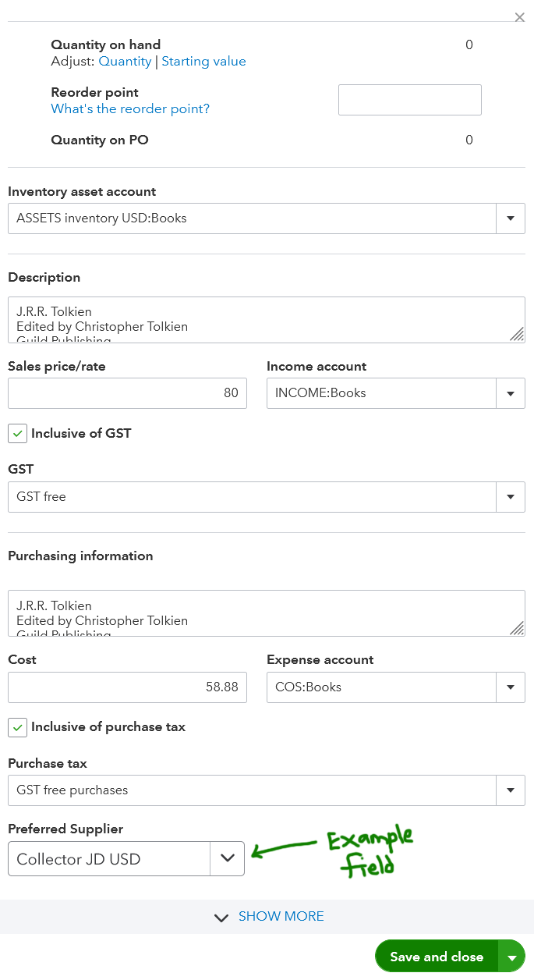
Task: Open What's the reorder point help link
Action: (129, 108)
